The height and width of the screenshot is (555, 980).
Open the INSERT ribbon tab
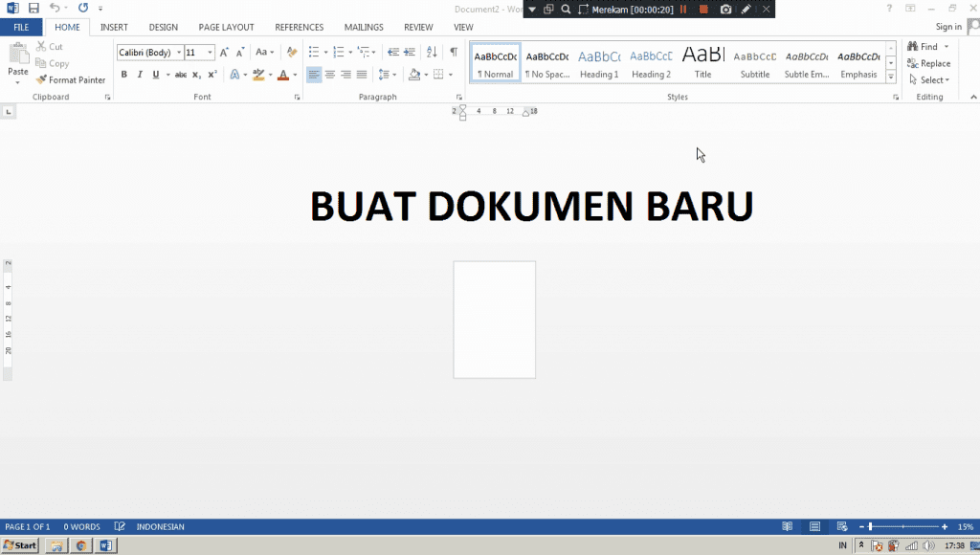(114, 28)
